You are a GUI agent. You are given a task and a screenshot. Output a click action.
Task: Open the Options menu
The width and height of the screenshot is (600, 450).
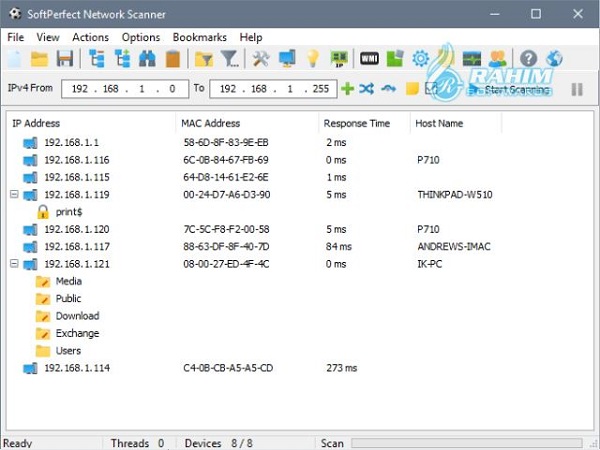click(x=141, y=38)
